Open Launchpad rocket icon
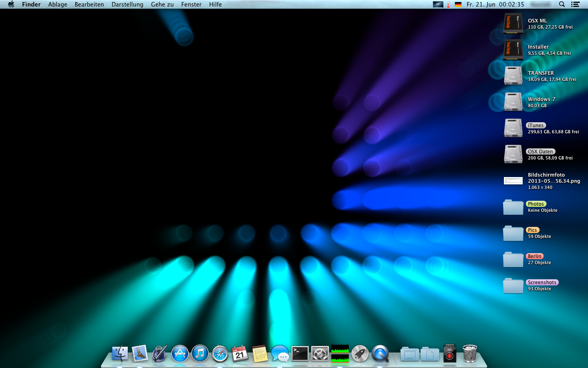588x368 pixels. coord(360,354)
